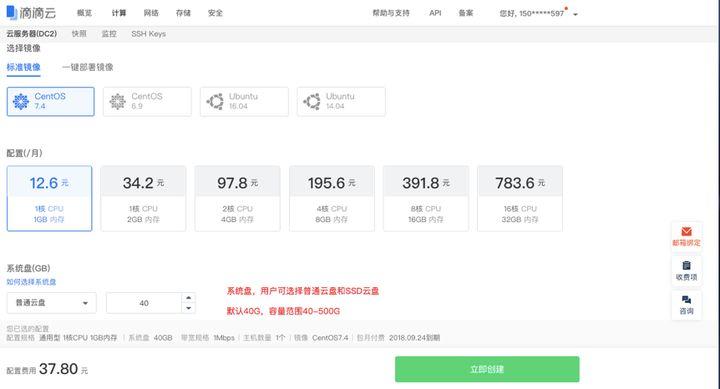The height and width of the screenshot is (389, 720).
Task: Expand the user account dropdown arrow
Action: click(x=575, y=14)
